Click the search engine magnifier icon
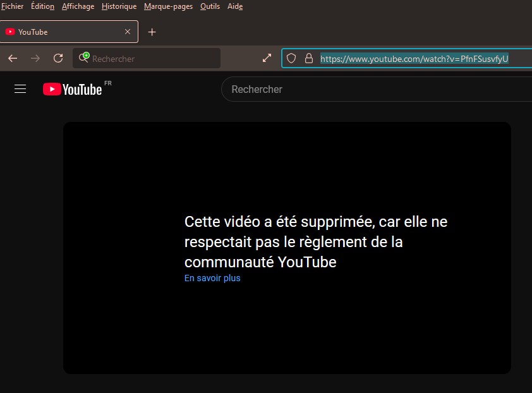Screen dimensions: 532x393 coord(84,57)
